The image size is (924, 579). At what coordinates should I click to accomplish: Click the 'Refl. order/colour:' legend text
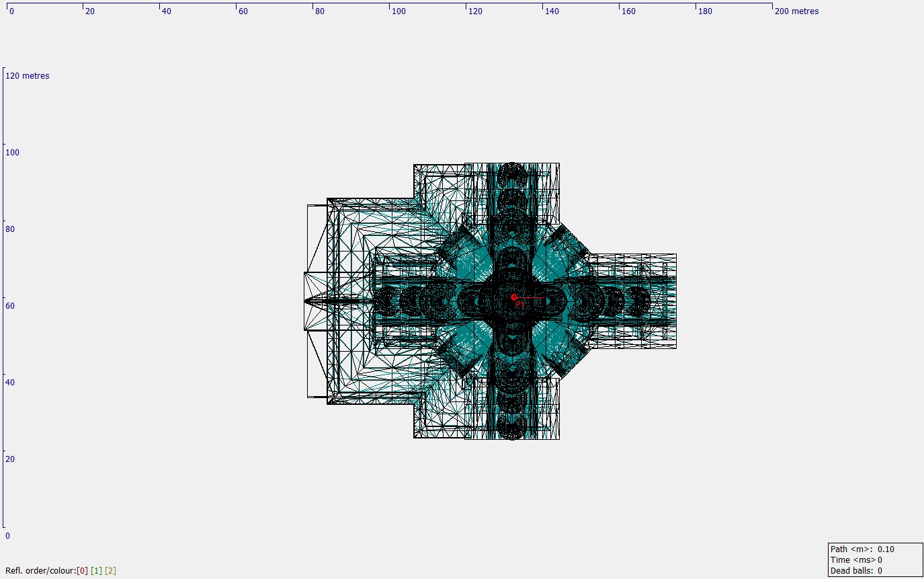coord(40,571)
